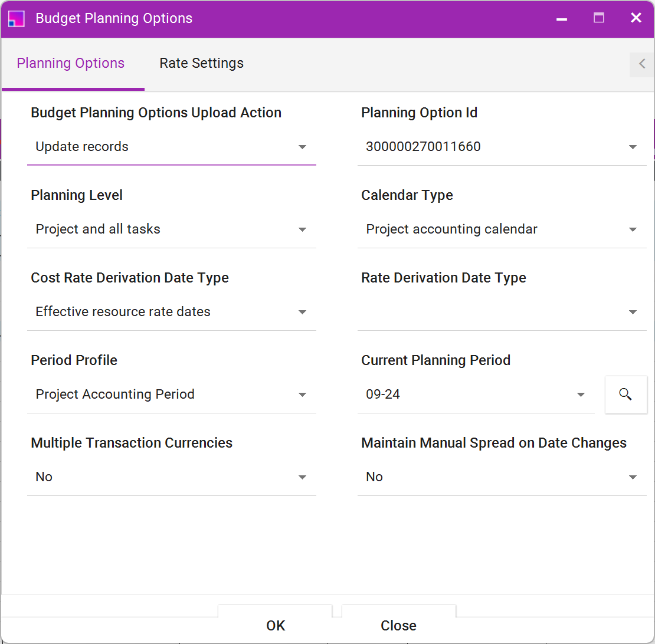Click the 'No' value under Maintain Manual Spread
The image size is (655, 644).
click(x=374, y=477)
